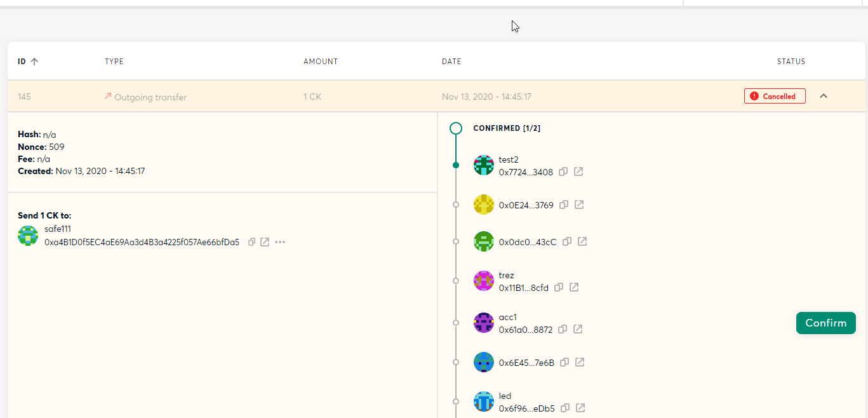The height and width of the screenshot is (418, 868).
Task: Click the Created date line
Action: coord(81,171)
